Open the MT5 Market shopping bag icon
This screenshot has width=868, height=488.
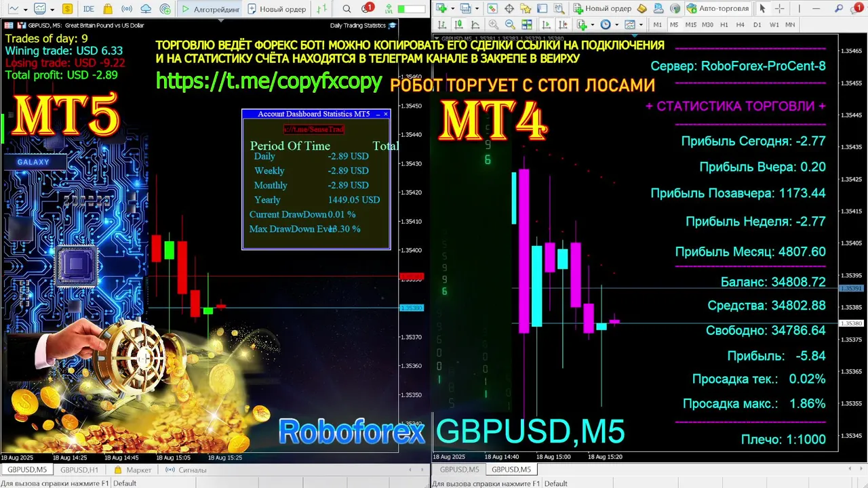108,9
